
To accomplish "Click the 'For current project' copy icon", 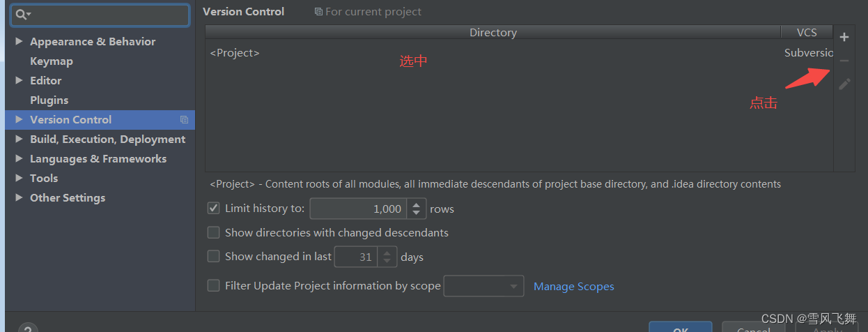I will [318, 12].
